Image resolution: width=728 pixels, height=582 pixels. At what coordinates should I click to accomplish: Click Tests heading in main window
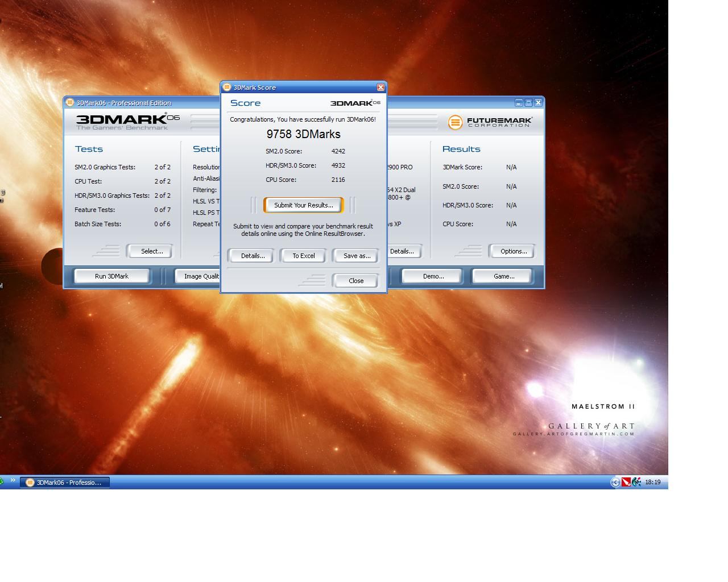point(89,149)
